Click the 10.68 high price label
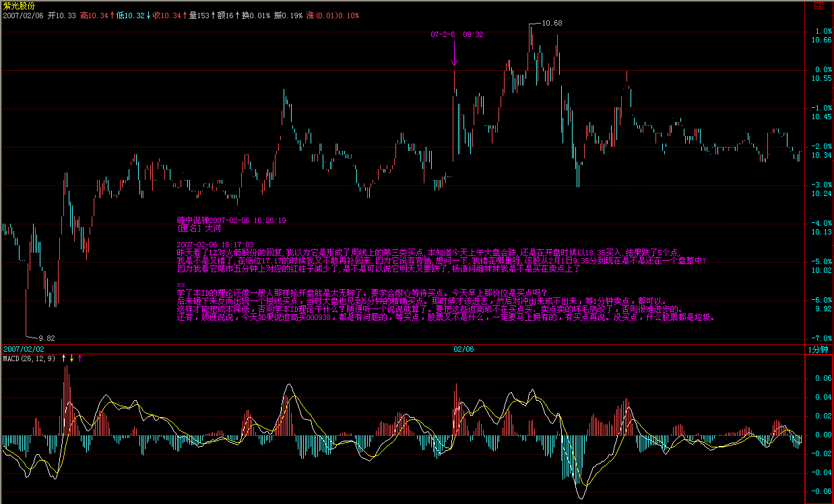Image resolution: width=834 pixels, height=504 pixels. point(551,23)
